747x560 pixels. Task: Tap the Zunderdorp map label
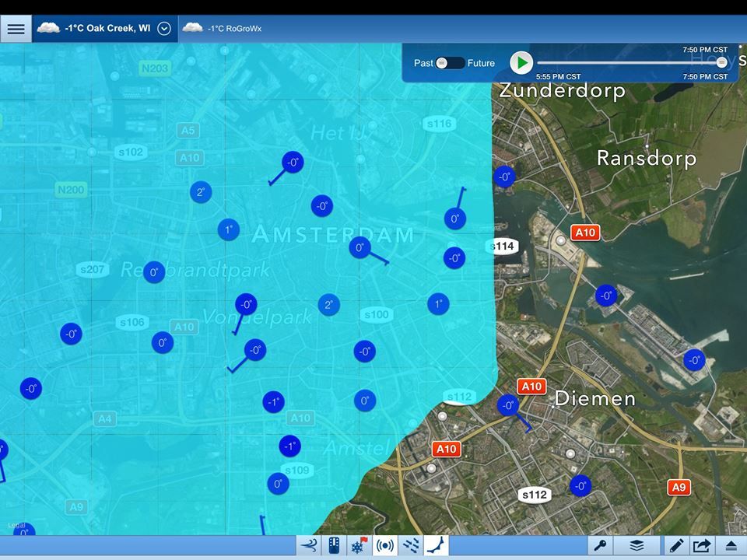(562, 90)
